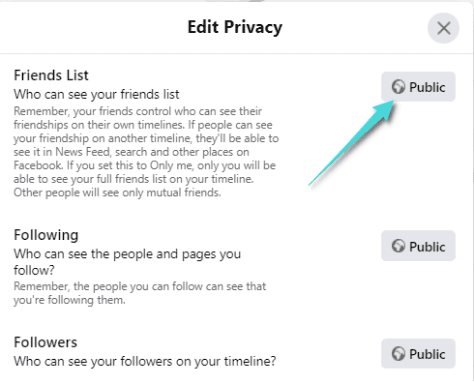The image size is (474, 382).
Task: Click the teal arrow annotation
Action: 352,143
